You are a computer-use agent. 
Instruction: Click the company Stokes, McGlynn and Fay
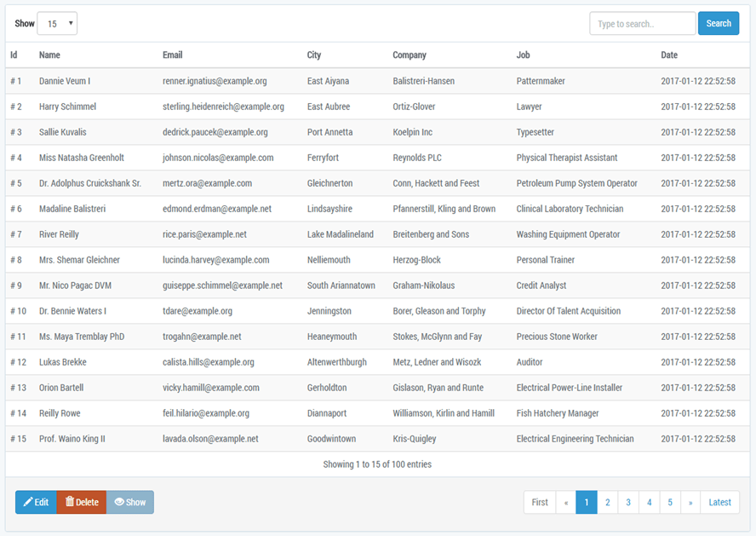coord(438,337)
